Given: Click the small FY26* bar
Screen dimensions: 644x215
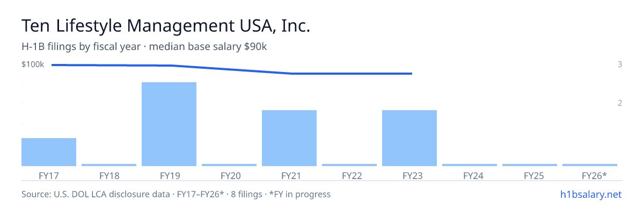Looking at the screenshot, I should [590, 165].
